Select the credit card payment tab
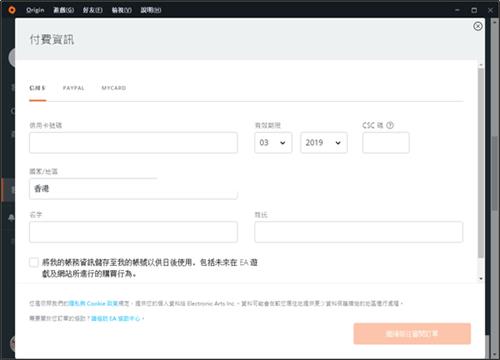Image resolution: width=500 pixels, height=360 pixels. click(37, 88)
